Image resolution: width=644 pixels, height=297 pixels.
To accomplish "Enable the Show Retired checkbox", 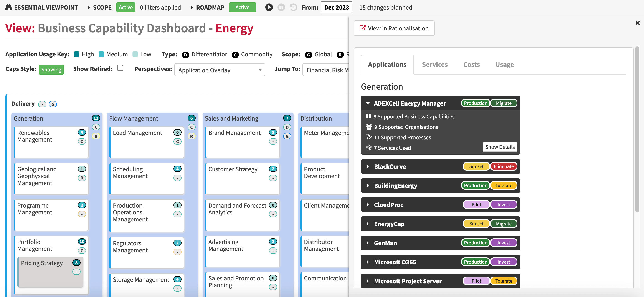I will 120,68.
